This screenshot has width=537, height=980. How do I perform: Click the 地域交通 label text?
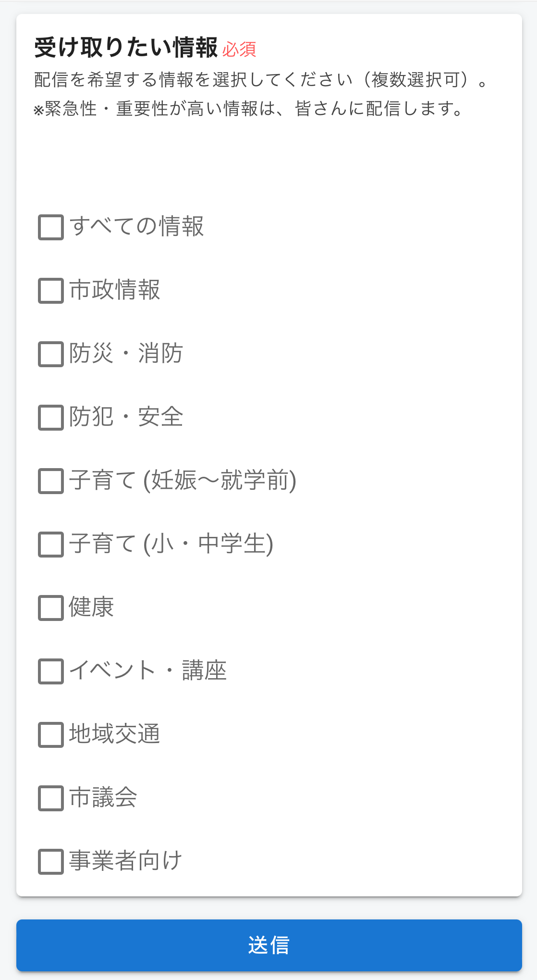point(114,734)
